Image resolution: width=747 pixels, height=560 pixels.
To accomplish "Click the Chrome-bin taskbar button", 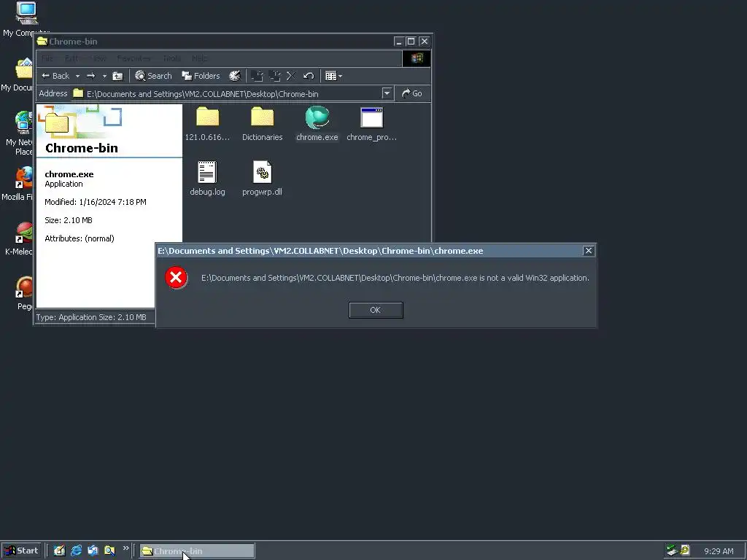I will [x=197, y=551].
